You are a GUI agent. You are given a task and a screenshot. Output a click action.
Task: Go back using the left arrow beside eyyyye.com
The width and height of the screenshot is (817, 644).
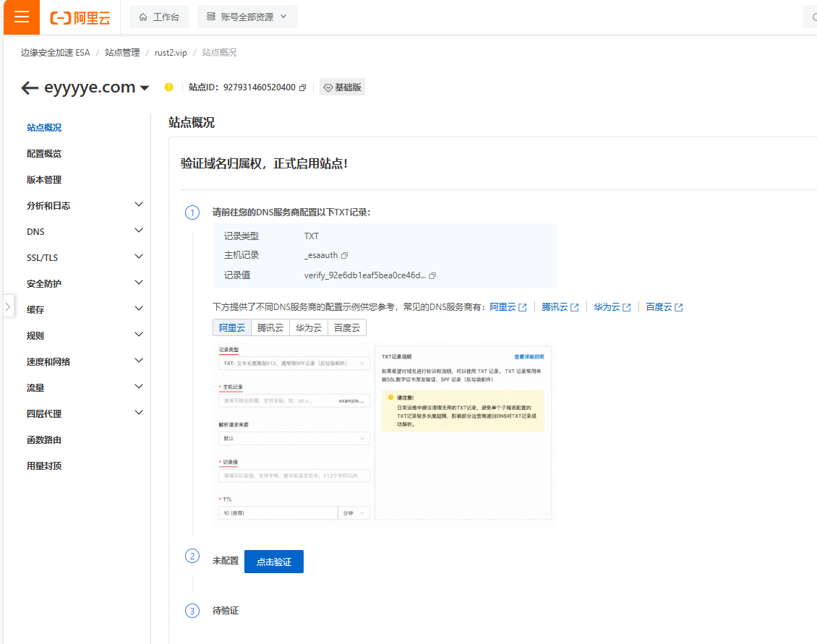[29, 87]
